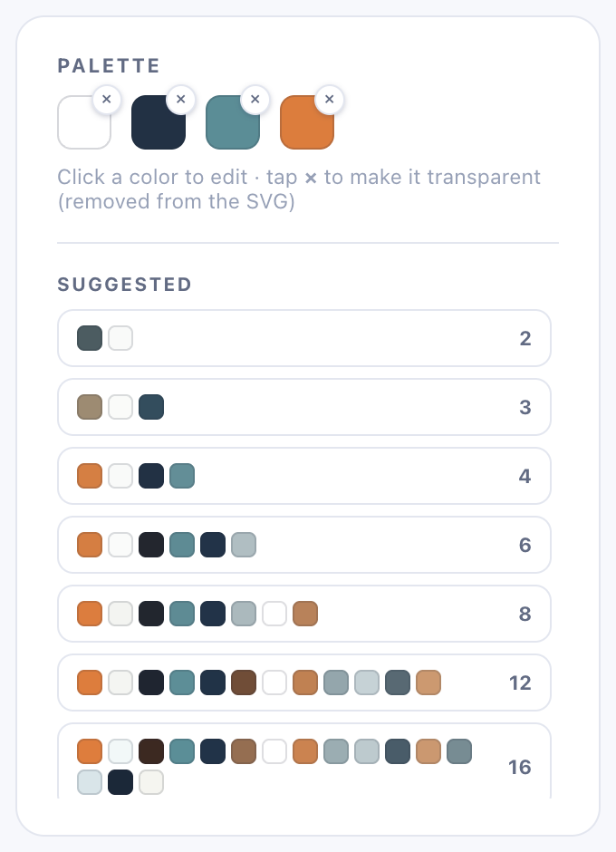
Task: Choose the 16-color suggested palette
Action: [304, 760]
